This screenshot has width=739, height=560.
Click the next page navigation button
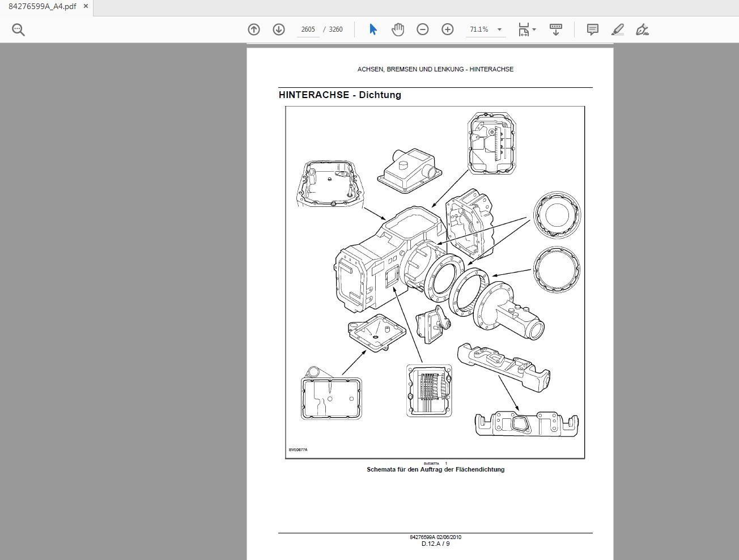278,29
